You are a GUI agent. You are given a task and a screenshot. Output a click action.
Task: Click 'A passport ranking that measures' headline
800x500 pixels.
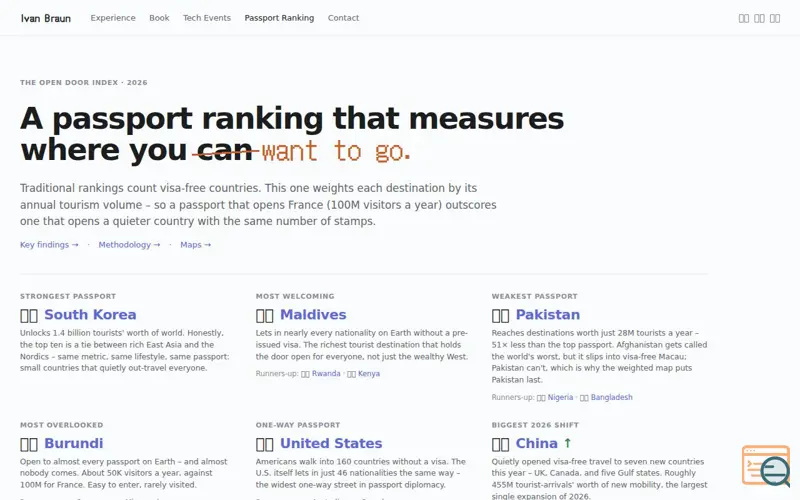pos(292,118)
